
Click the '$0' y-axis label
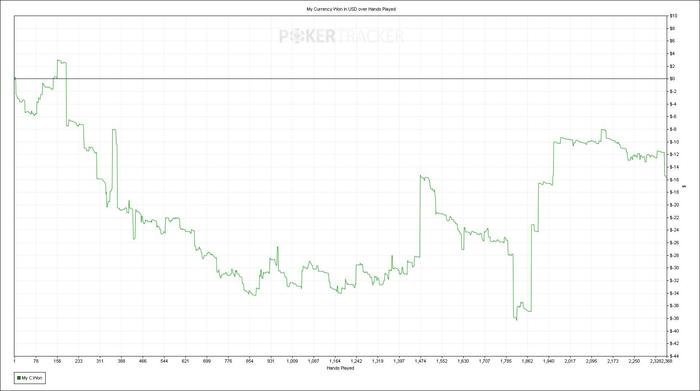(673, 79)
